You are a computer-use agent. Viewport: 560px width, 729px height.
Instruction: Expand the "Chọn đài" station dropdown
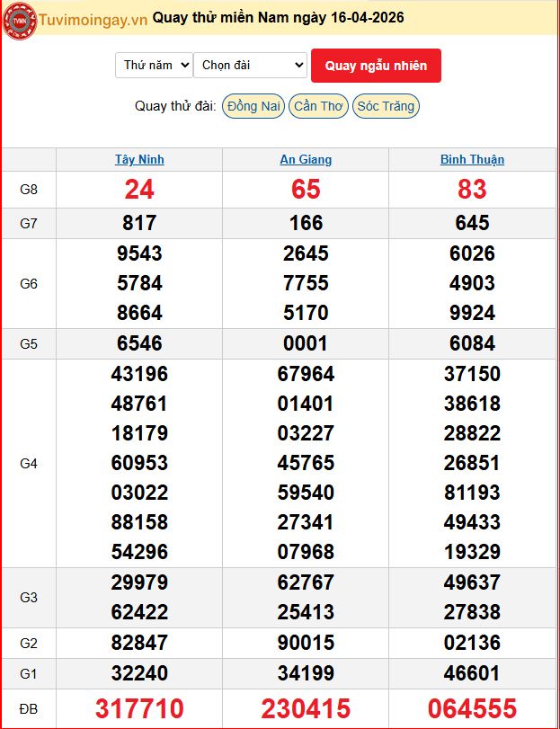pyautogui.click(x=250, y=65)
